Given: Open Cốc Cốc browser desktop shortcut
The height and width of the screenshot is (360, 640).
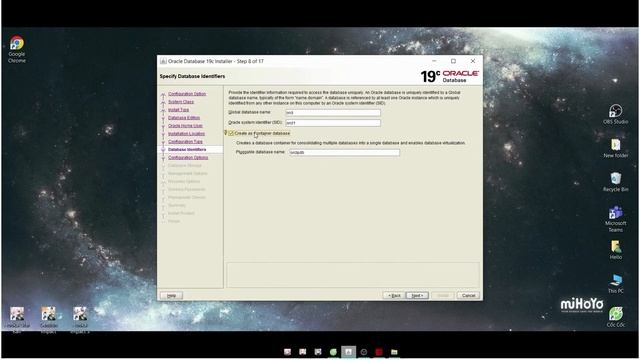Looking at the screenshot, I should (616, 317).
